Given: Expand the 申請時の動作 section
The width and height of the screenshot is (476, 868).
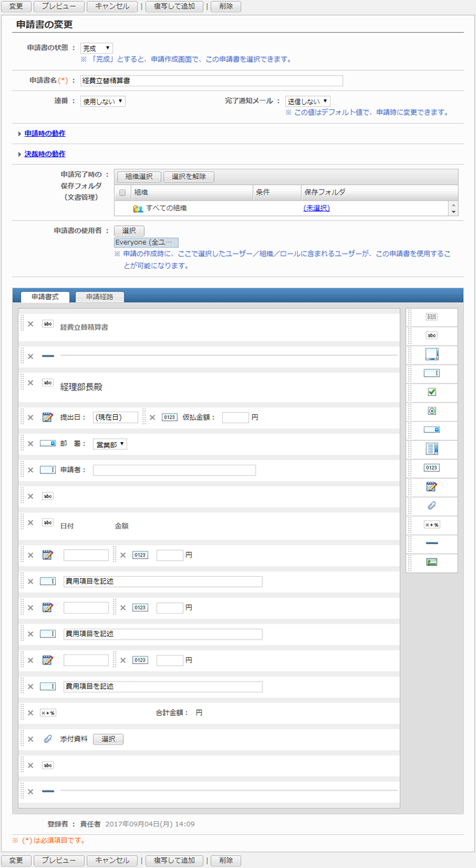Looking at the screenshot, I should point(45,133).
